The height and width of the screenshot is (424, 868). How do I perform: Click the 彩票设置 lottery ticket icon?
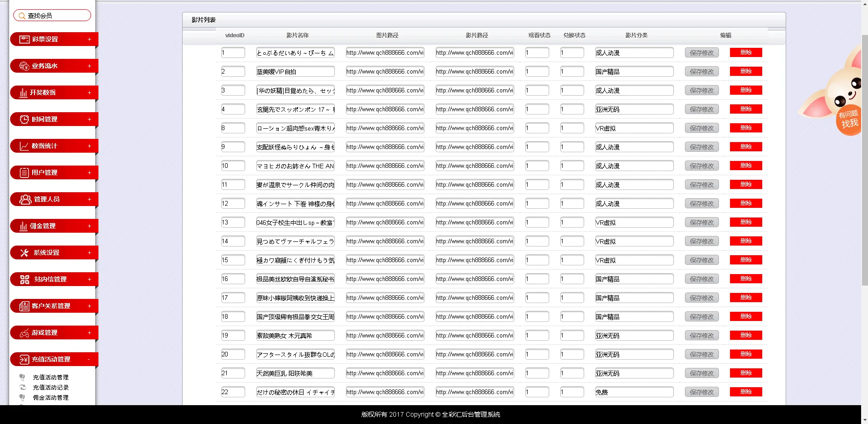[24, 40]
